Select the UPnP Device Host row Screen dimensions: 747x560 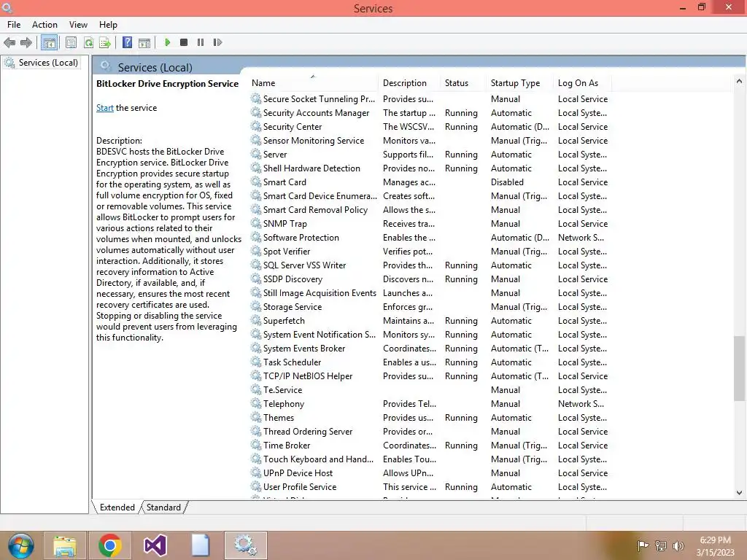coord(430,472)
